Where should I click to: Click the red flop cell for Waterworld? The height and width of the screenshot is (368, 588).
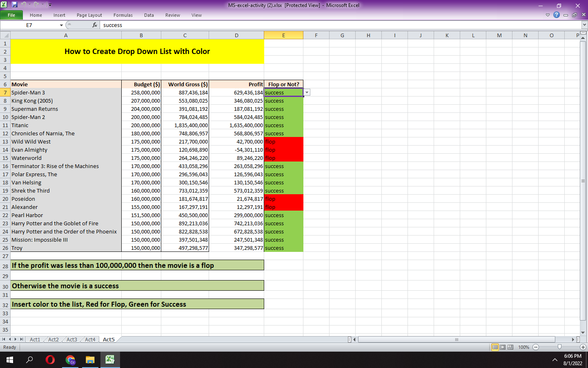[284, 158]
